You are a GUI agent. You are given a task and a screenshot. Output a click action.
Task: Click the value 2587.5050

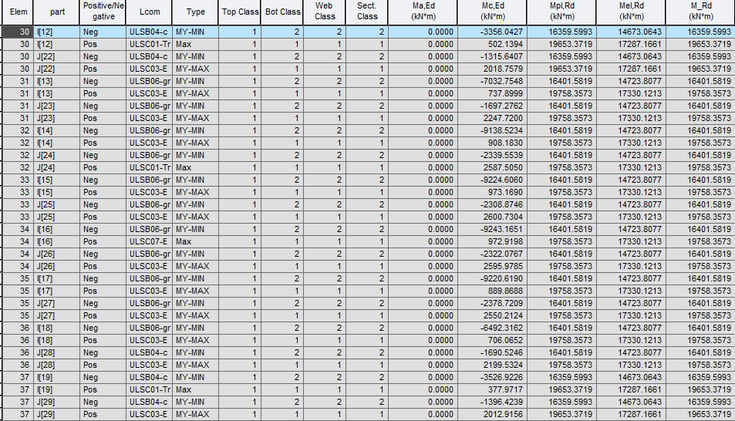tap(492, 168)
